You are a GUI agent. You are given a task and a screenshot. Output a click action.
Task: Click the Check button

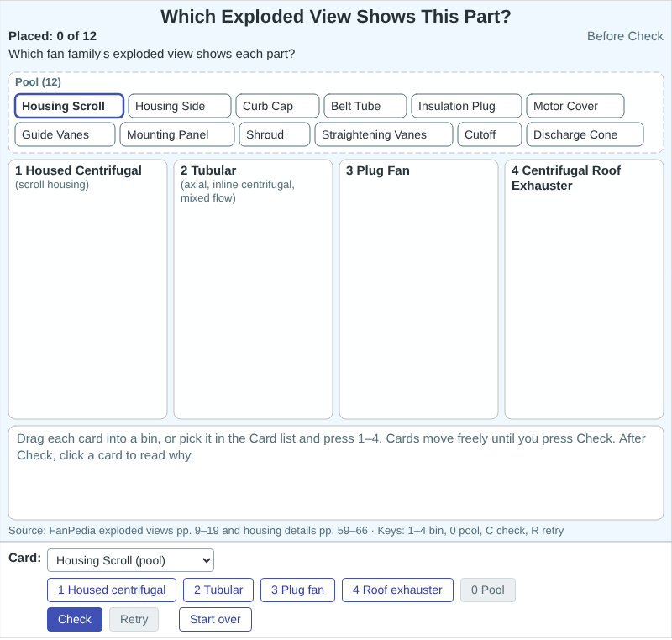[x=75, y=620]
